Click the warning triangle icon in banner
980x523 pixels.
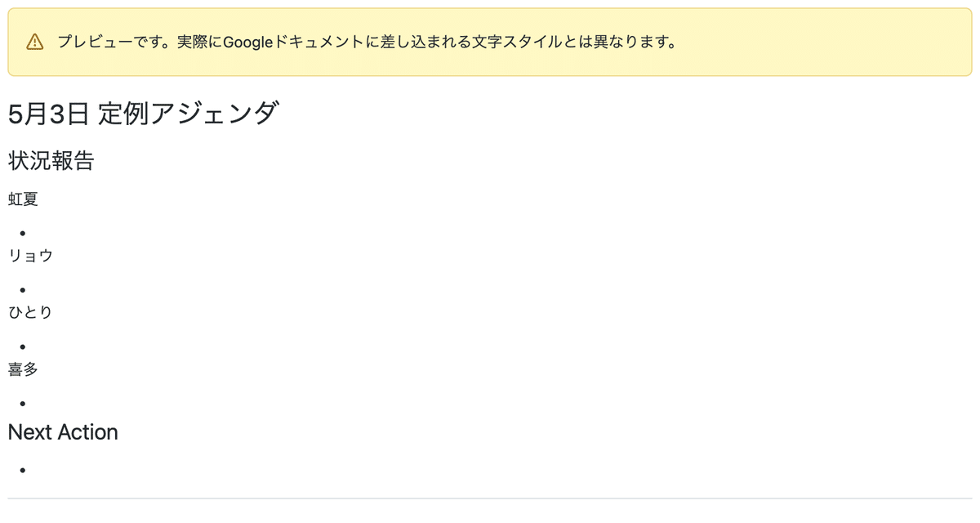34,42
